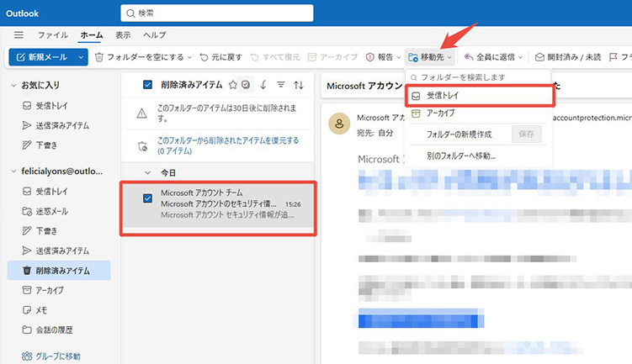The width and height of the screenshot is (632, 364).
Task: Open the 迷惑メール folder
Action: [51, 211]
